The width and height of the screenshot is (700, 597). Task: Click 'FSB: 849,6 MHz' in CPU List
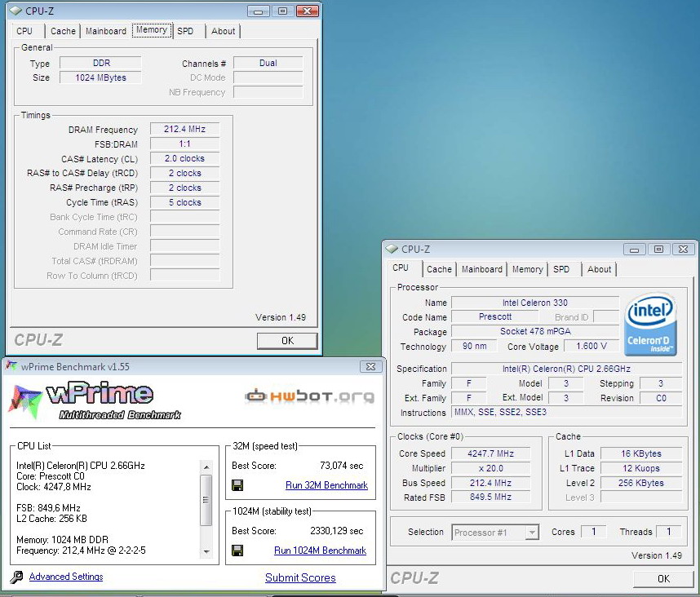(x=48, y=508)
